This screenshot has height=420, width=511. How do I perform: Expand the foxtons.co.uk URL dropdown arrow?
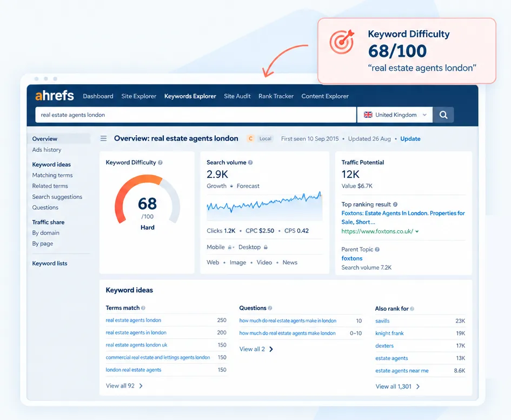point(417,231)
